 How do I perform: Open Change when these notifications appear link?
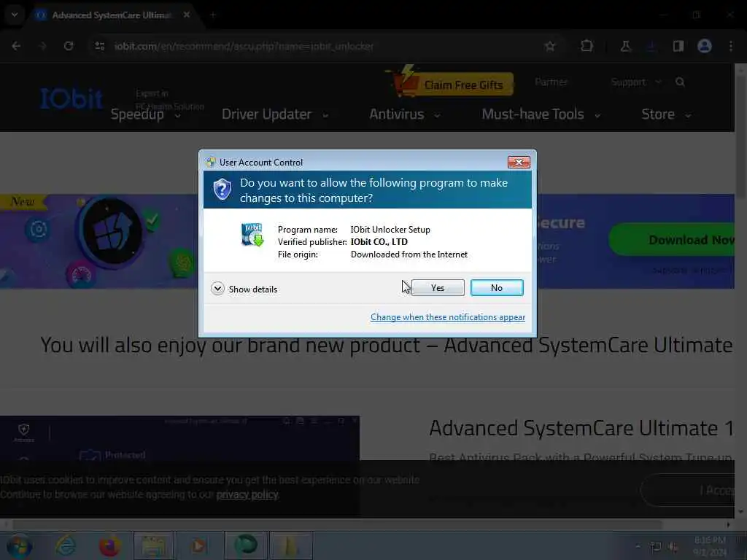point(448,317)
